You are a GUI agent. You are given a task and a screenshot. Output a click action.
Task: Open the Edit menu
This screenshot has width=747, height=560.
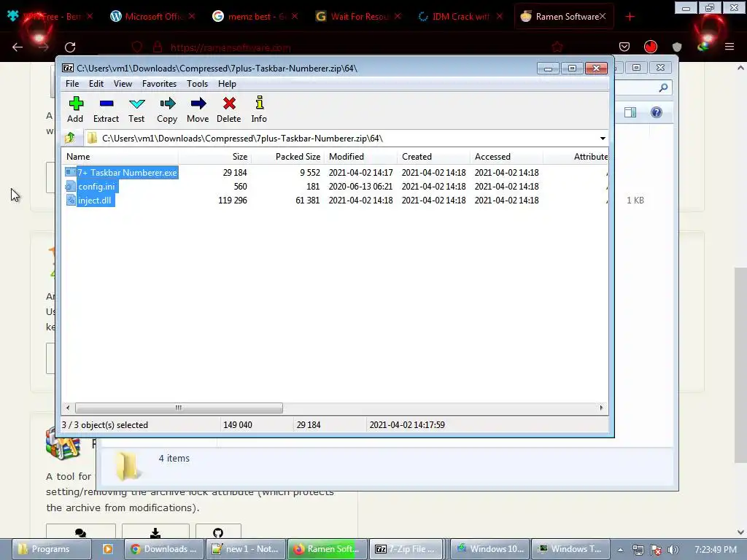coord(96,84)
